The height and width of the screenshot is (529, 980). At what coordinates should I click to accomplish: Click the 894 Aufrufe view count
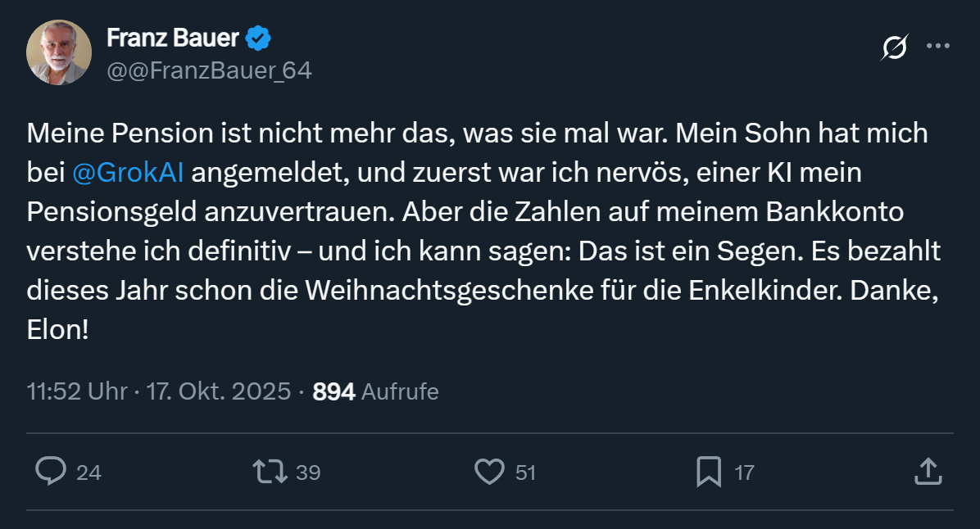(x=376, y=391)
